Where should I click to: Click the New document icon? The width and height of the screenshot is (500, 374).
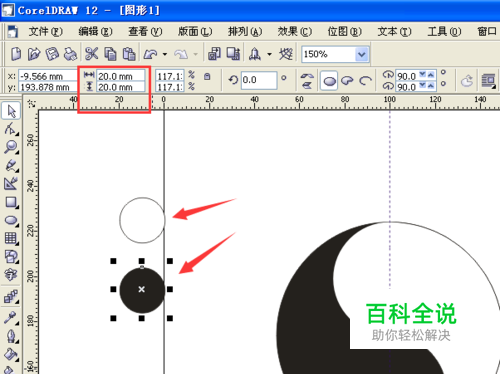16,54
